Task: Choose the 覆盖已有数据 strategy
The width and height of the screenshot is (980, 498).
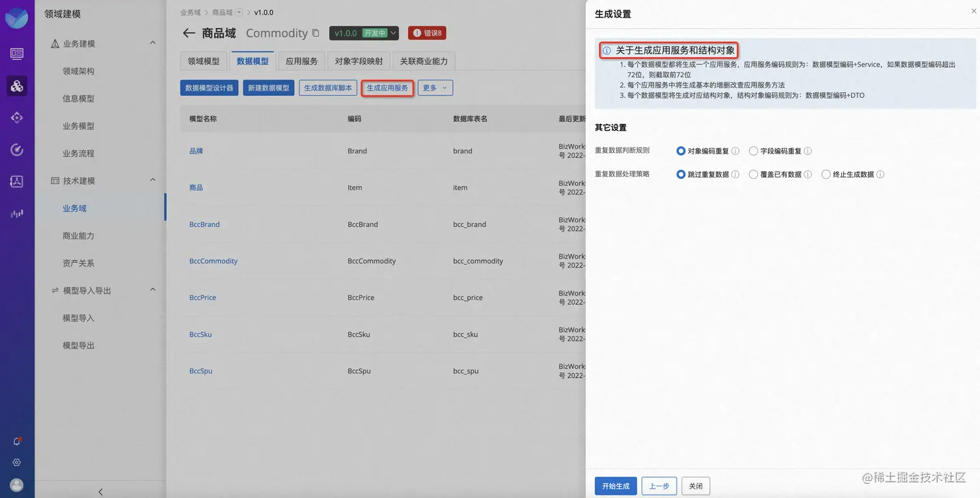Action: coord(753,174)
